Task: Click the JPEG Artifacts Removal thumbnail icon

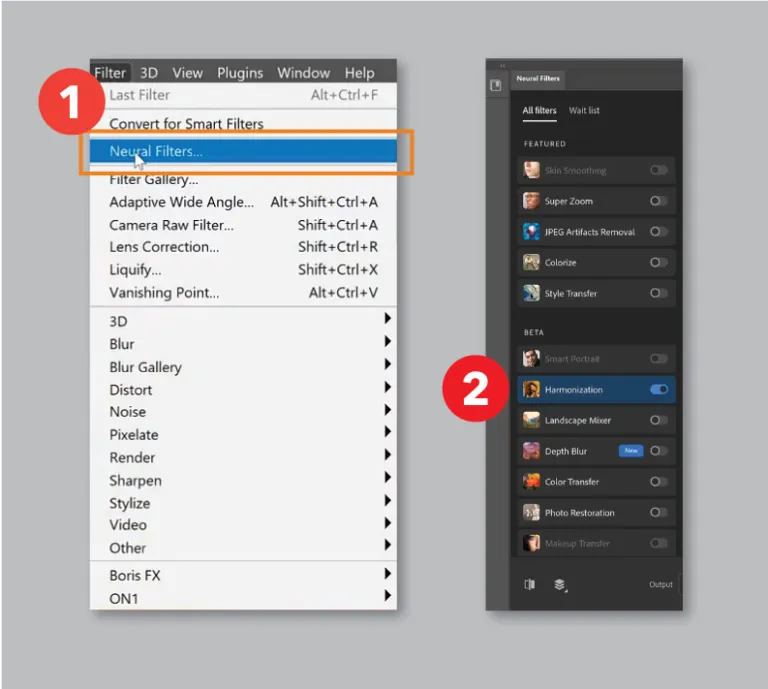Action: coord(531,232)
